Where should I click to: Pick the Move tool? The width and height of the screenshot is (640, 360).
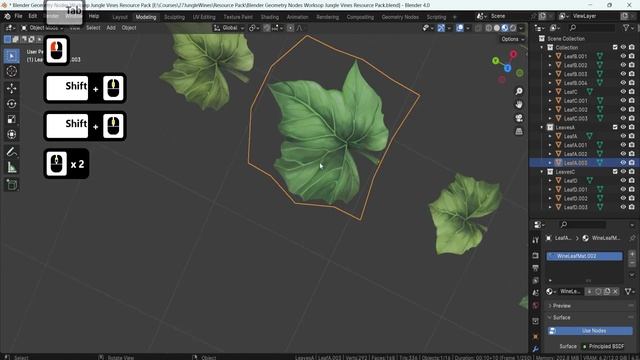11,88
